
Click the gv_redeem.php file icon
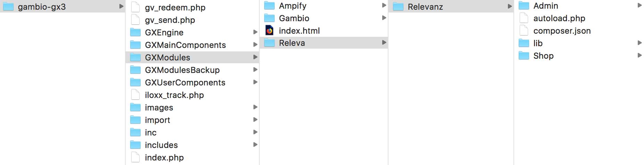pyautogui.click(x=135, y=7)
